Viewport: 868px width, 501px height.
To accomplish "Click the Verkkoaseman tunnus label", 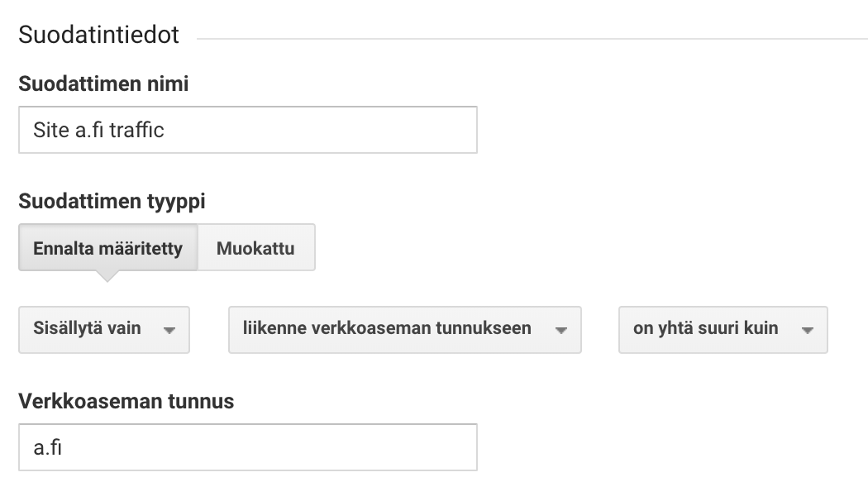I will (x=126, y=401).
